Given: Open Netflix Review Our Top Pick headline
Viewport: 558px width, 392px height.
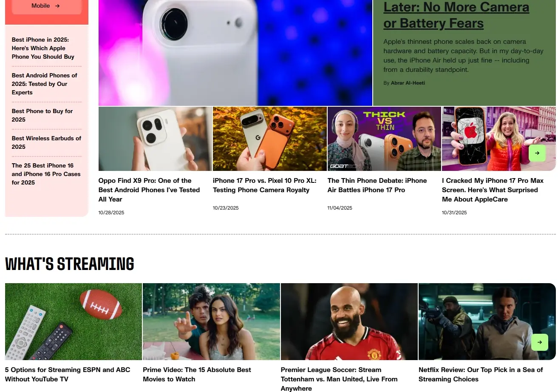Looking at the screenshot, I should tap(481, 375).
